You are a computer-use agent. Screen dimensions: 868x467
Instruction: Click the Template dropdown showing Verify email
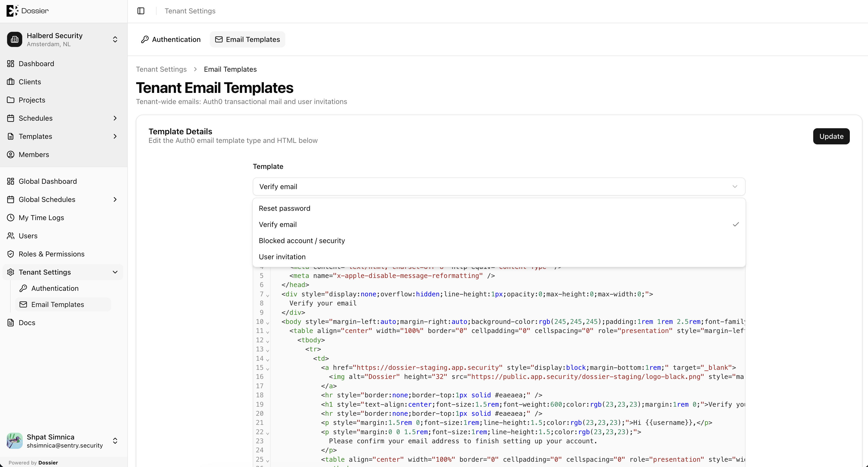[499, 187]
